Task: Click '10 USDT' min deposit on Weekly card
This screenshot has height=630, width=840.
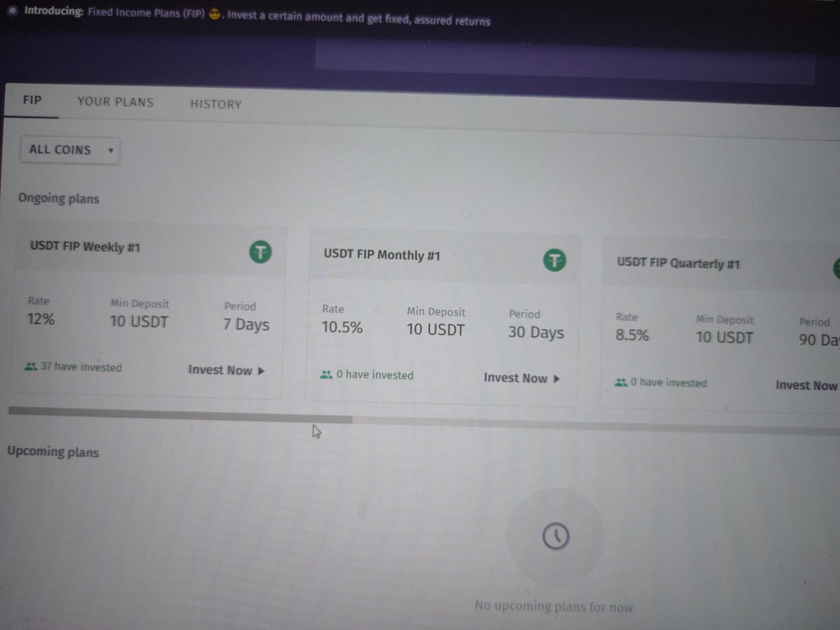Action: pyautogui.click(x=139, y=322)
